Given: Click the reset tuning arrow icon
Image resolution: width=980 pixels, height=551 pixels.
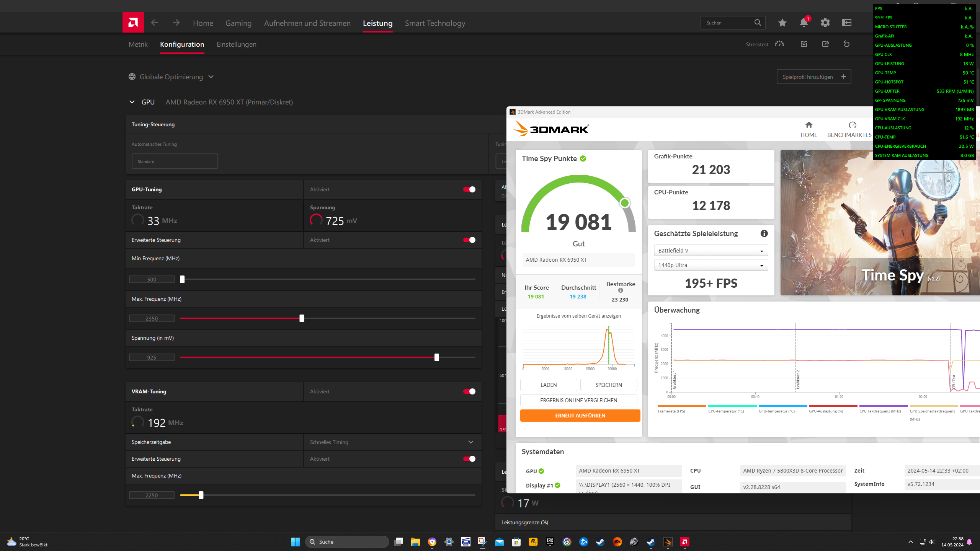Looking at the screenshot, I should 846,44.
